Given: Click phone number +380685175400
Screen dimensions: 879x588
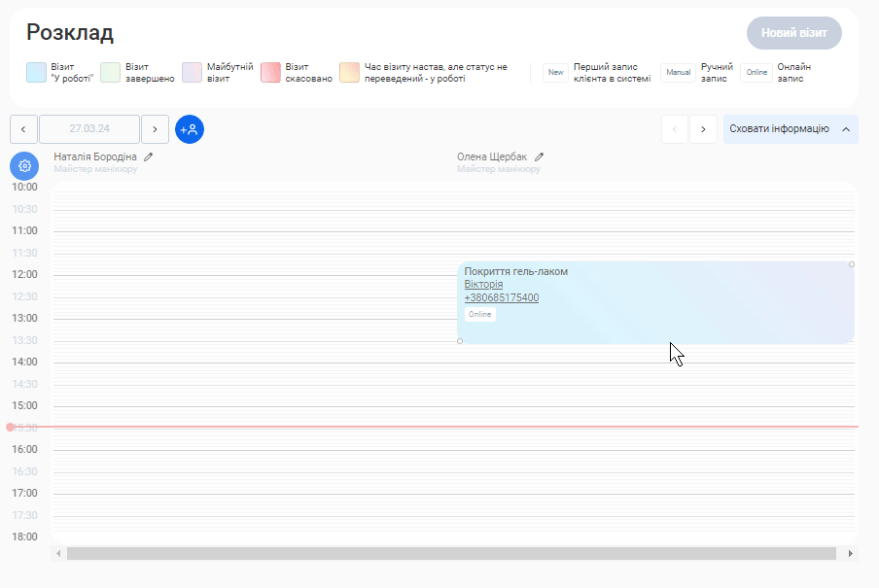Looking at the screenshot, I should pyautogui.click(x=501, y=298).
